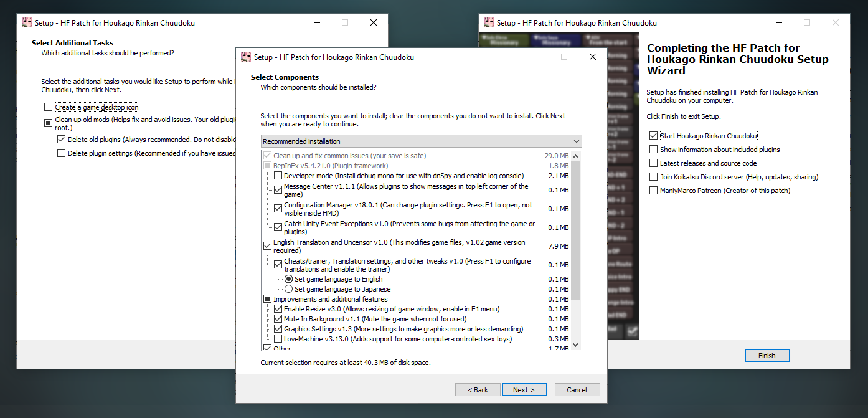Check ManlyMarco Patreon option
Screen dimensions: 868x418
click(x=653, y=191)
